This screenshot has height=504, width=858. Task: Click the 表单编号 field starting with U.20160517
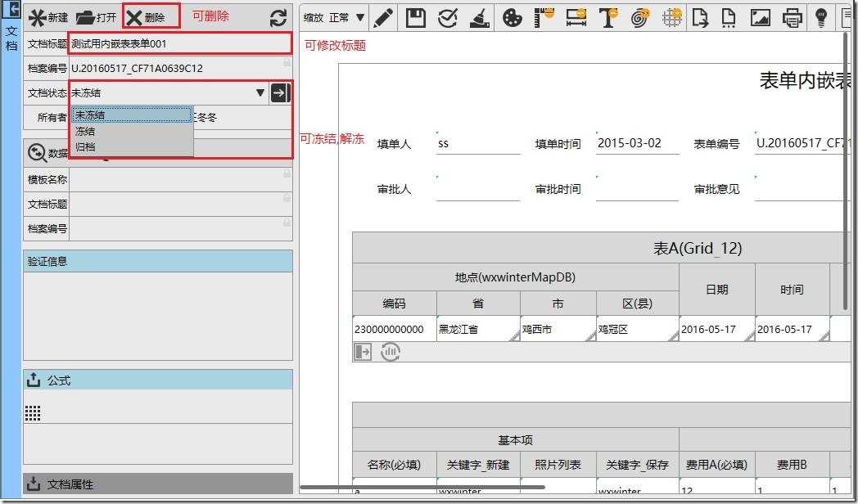[801, 144]
